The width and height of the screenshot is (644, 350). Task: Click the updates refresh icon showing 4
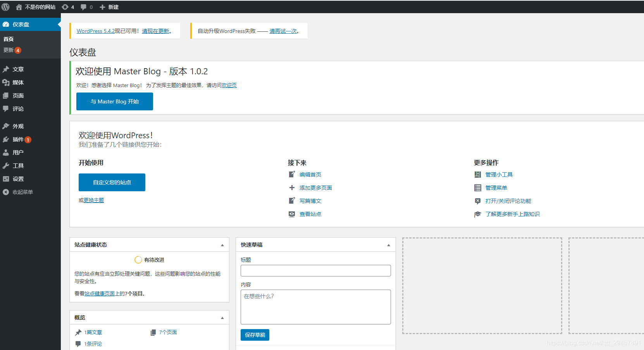pyautogui.click(x=65, y=7)
